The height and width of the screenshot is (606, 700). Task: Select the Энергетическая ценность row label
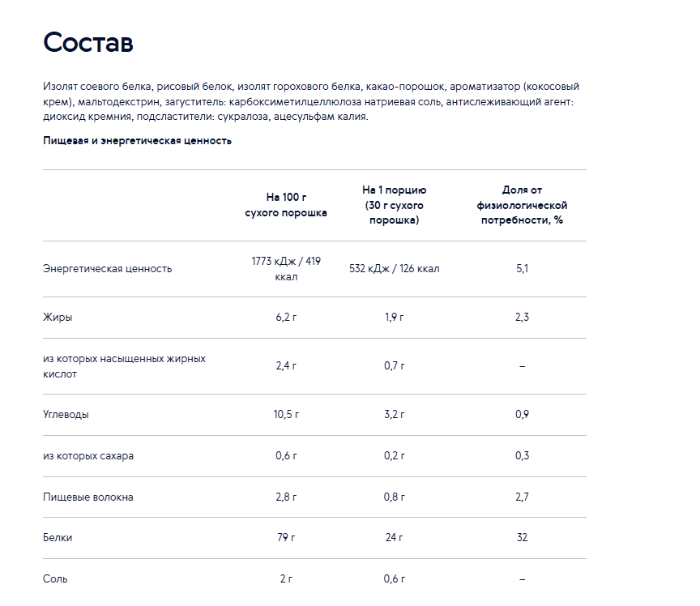pyautogui.click(x=107, y=269)
